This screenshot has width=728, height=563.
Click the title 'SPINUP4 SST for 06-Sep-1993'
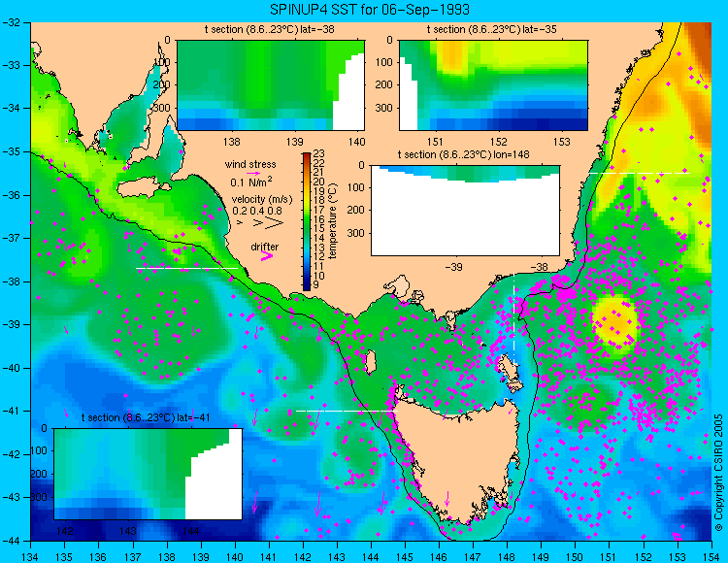pos(370,10)
